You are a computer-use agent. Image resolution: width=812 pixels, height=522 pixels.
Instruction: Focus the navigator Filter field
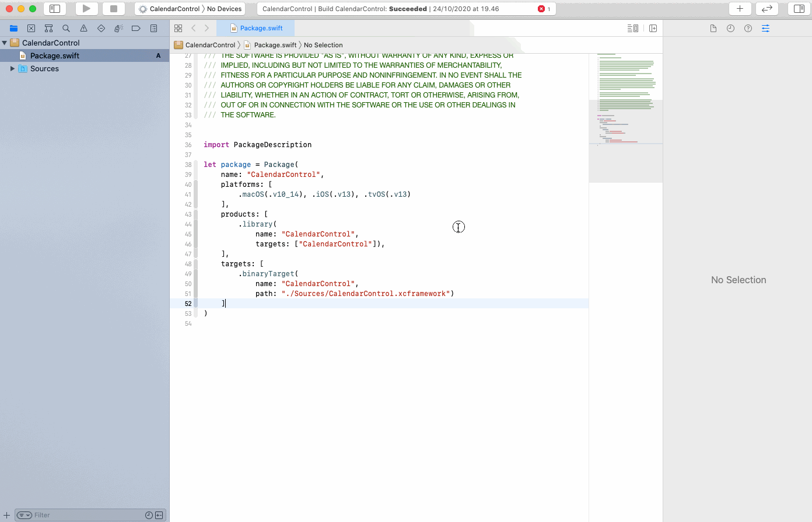87,515
